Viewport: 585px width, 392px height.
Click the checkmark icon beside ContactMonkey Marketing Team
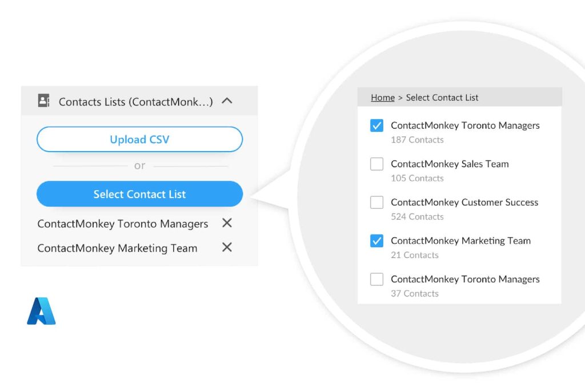click(x=376, y=241)
